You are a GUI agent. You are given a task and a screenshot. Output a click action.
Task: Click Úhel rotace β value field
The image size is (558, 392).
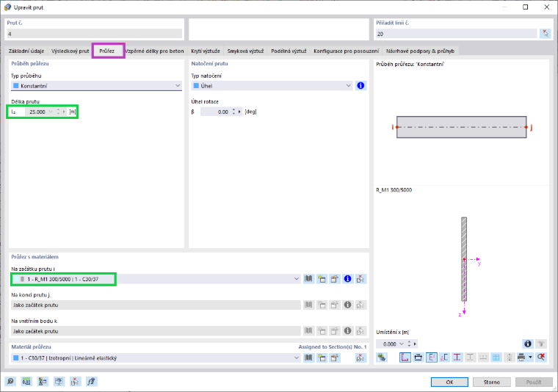click(x=215, y=112)
